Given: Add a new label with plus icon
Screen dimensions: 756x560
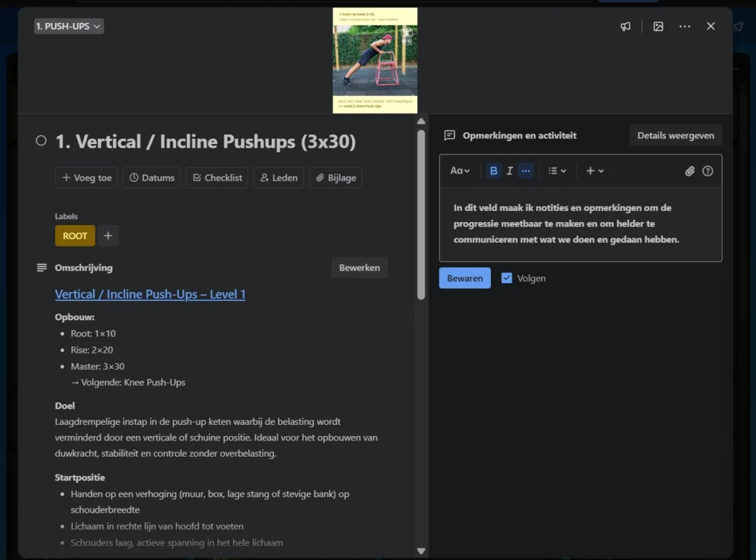Looking at the screenshot, I should [108, 236].
